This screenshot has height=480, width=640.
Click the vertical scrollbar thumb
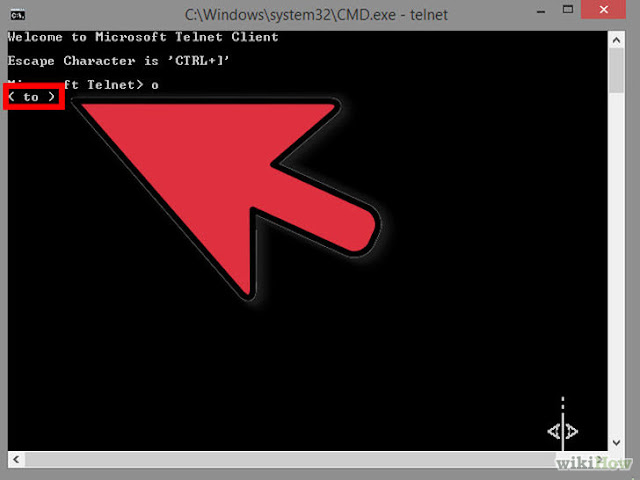616,70
